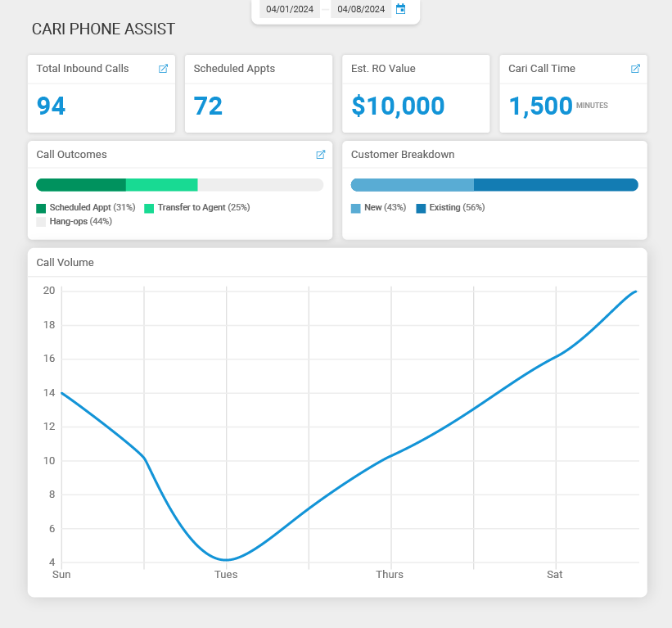Open Cari Call Time external link icon

(x=635, y=69)
